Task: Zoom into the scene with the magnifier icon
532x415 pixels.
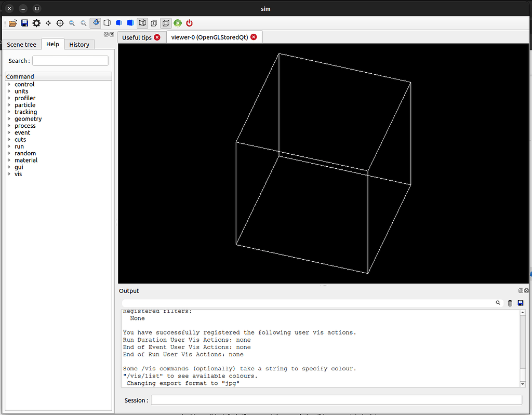Action: 83,23
